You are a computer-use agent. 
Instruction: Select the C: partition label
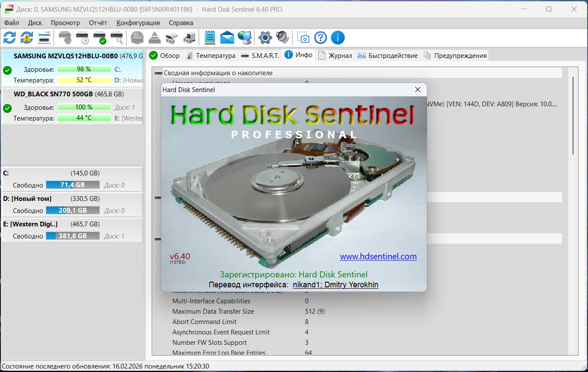pyautogui.click(x=6, y=173)
